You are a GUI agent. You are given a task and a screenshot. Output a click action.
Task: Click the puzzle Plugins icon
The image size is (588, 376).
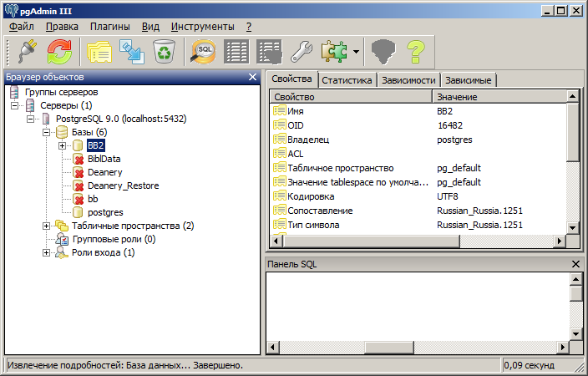click(x=334, y=52)
